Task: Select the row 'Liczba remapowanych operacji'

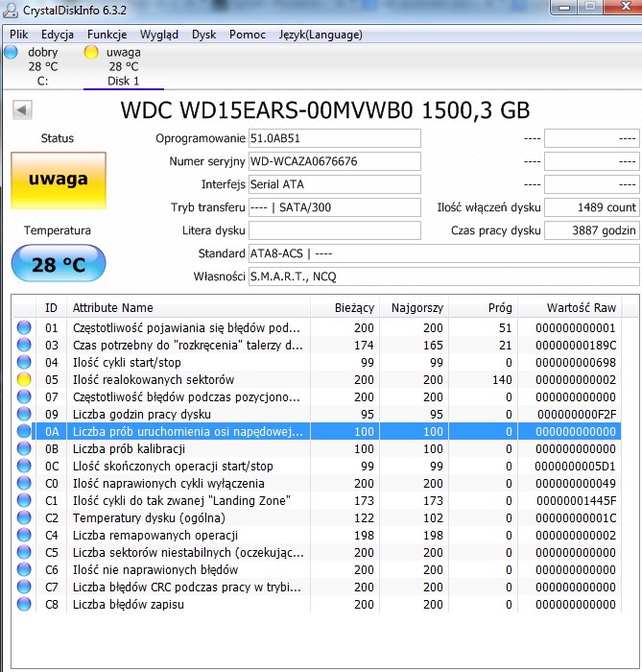Action: pos(317,536)
